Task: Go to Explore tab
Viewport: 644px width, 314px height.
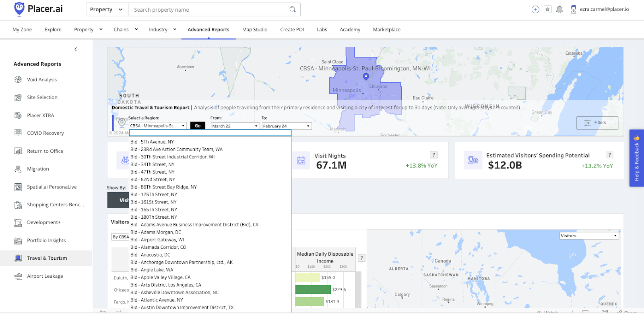Action: [53, 29]
